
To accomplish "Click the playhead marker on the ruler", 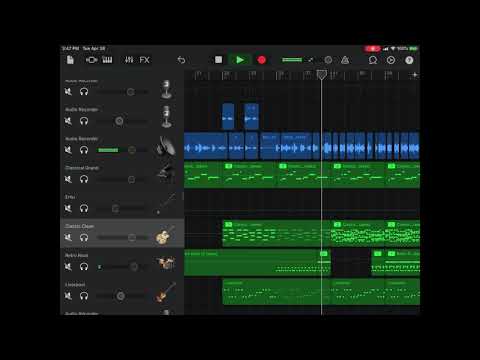I will (321, 74).
